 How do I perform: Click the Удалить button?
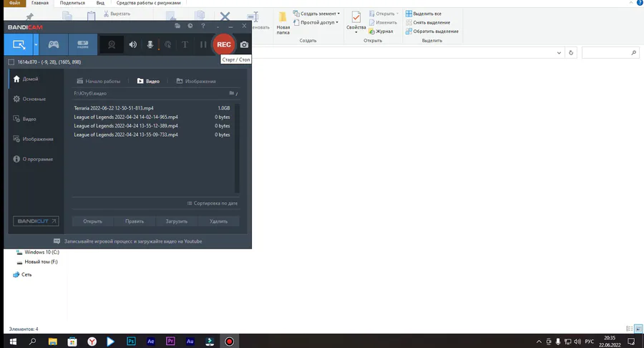point(218,221)
